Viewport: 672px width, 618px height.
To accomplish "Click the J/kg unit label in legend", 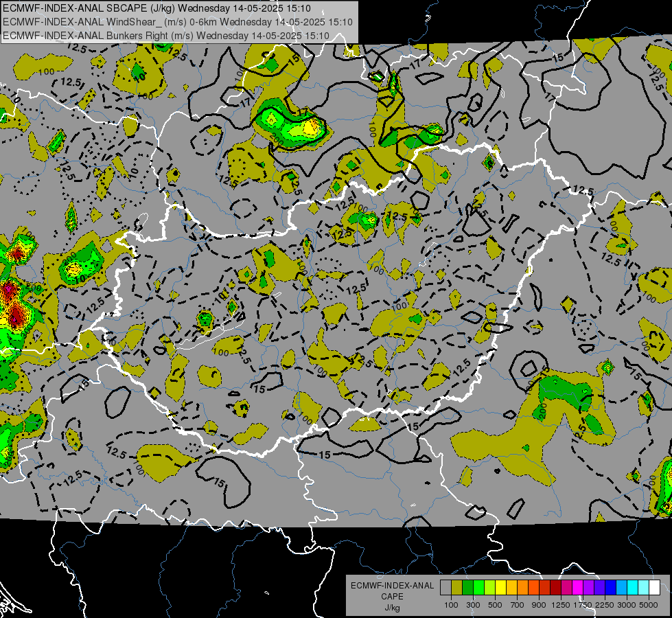I will tap(393, 608).
